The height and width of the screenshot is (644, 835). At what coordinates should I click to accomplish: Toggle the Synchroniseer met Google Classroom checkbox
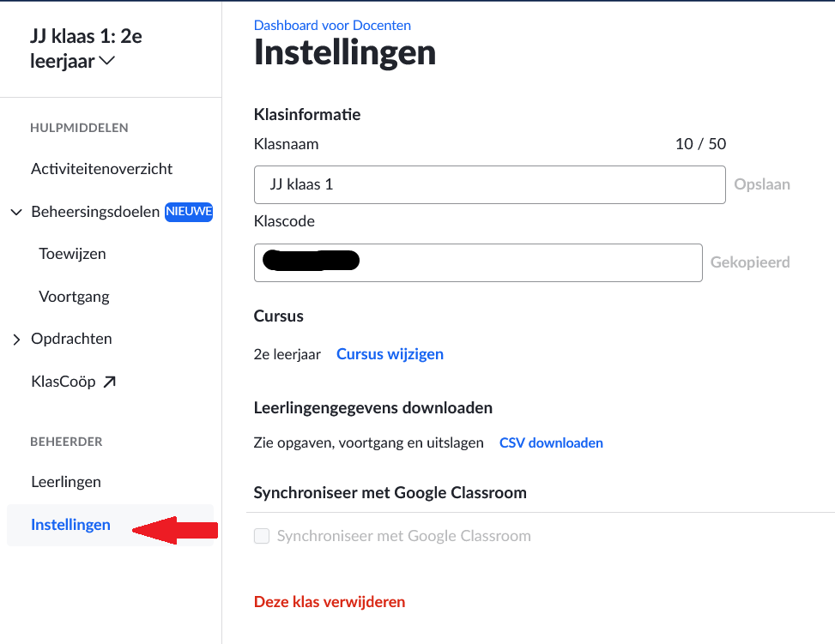tap(262, 535)
